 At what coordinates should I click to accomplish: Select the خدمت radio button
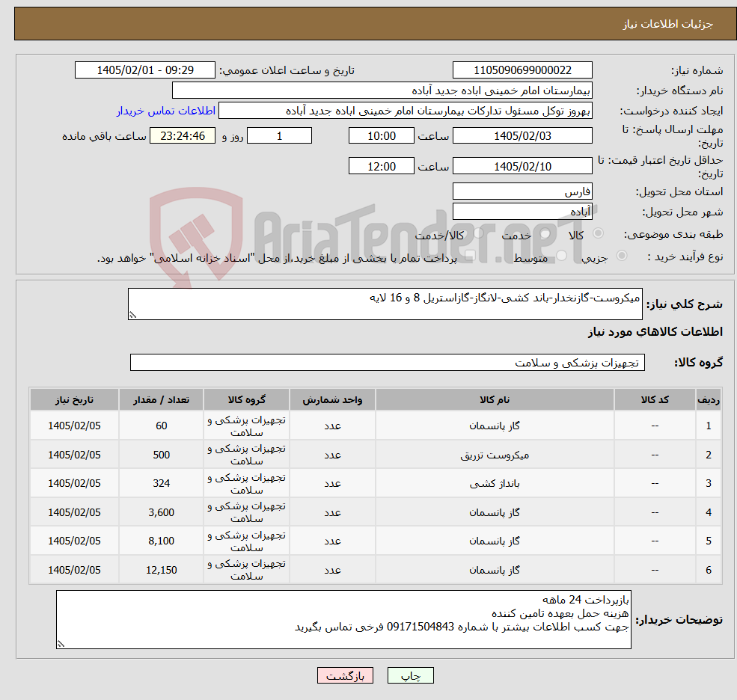545,233
